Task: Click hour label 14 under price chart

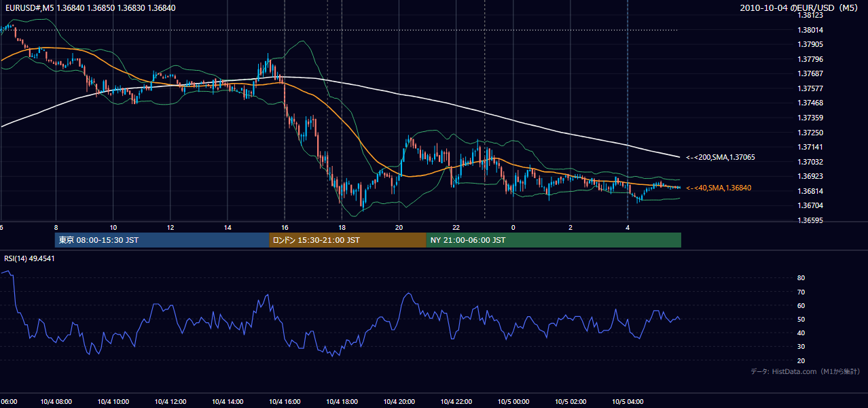Action: (x=227, y=227)
